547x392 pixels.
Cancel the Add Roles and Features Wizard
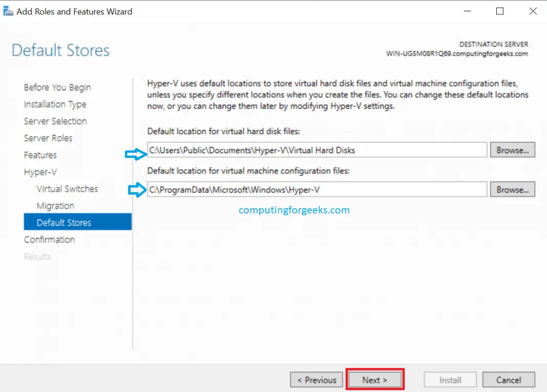(509, 380)
